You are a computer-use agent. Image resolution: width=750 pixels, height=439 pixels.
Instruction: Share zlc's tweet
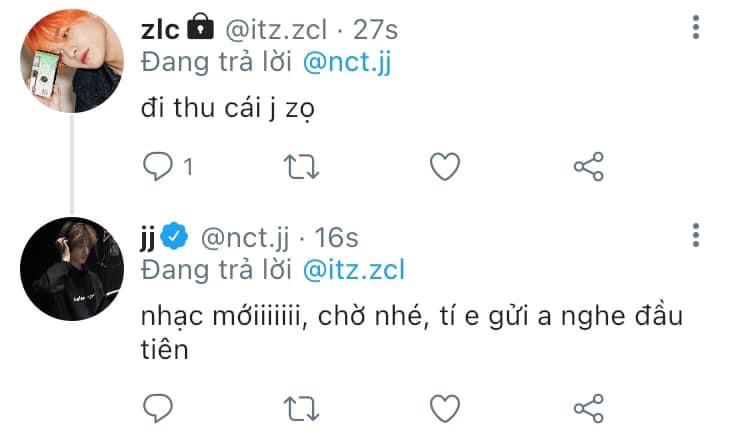click(589, 166)
